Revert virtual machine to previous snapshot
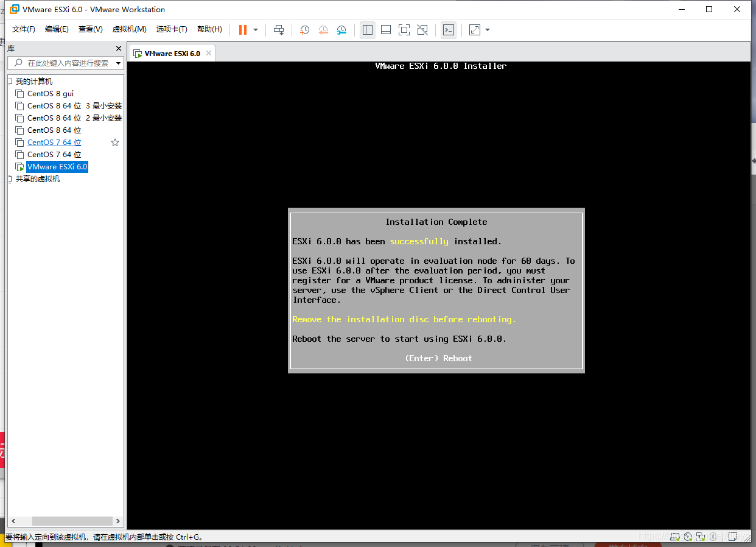Viewport: 756px width, 547px height. tap(323, 30)
